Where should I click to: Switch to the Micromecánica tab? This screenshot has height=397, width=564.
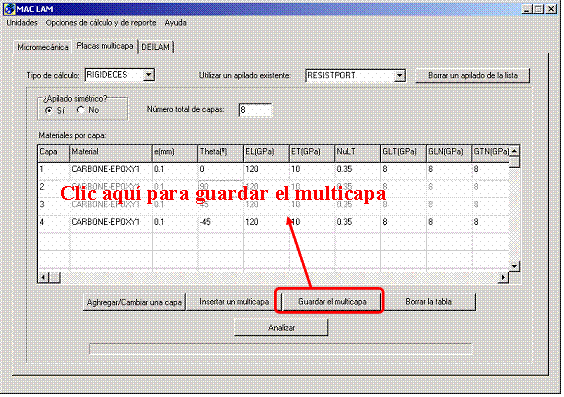coord(43,47)
